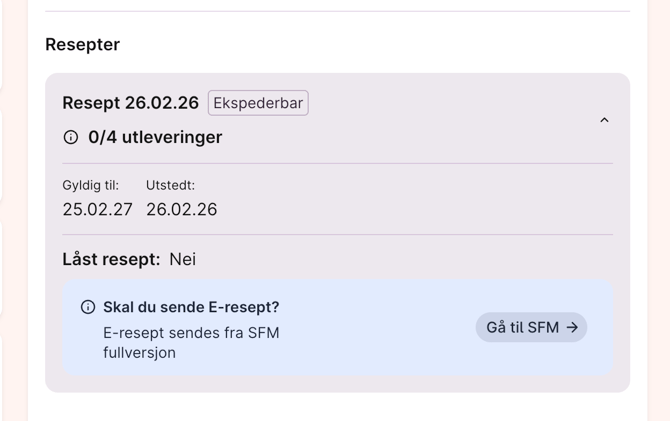Click the Skal du sende E-resept heading
Screen dimensions: 670x421
tap(191, 307)
